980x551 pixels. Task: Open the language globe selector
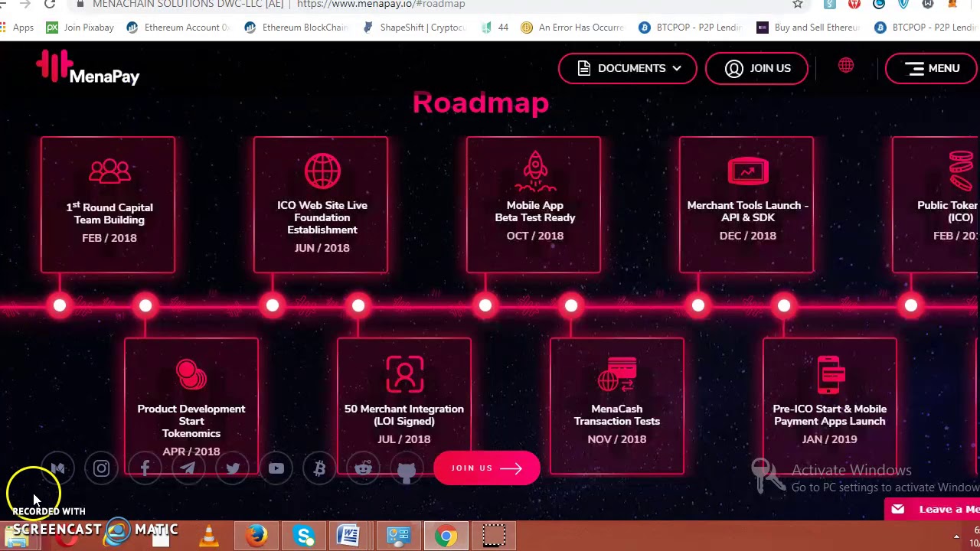coord(846,66)
